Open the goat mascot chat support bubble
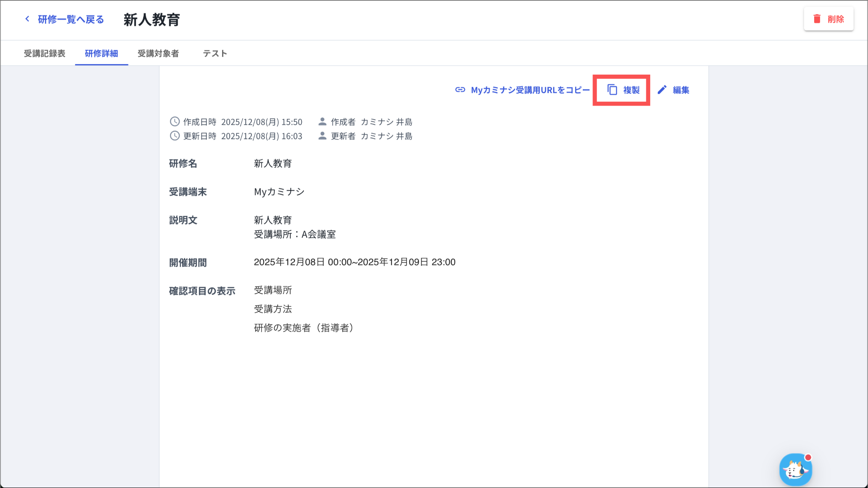Viewport: 868px width, 488px height. tap(795, 470)
